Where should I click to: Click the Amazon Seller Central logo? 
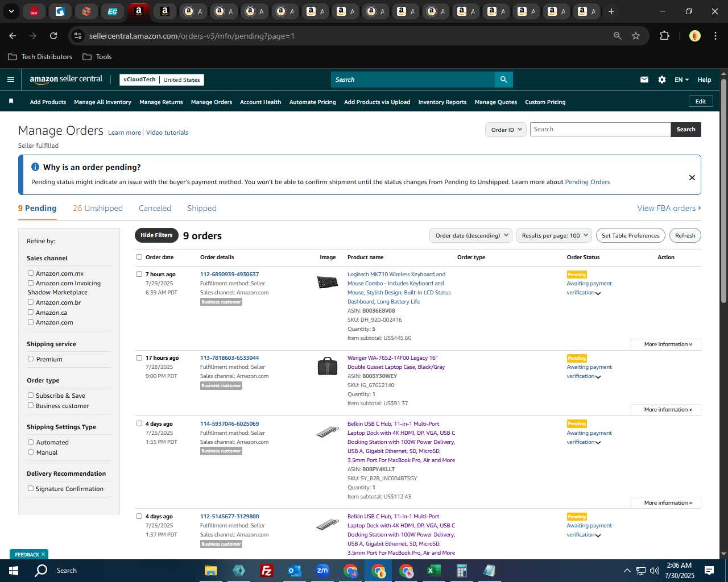[66, 80]
